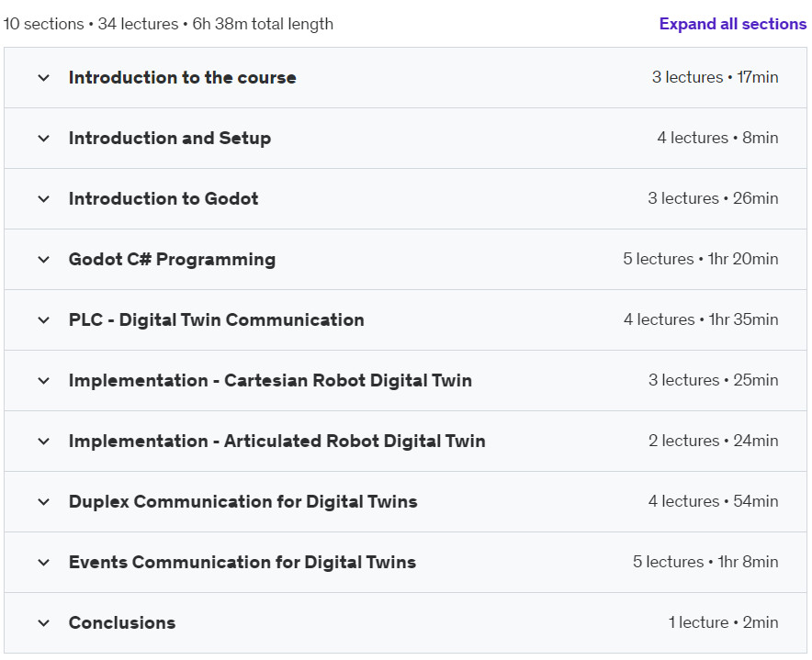Screen dimensions: 812x660
Task: Click the chevron beside Cartesian Robot Digital Twin
Action: tap(43, 381)
